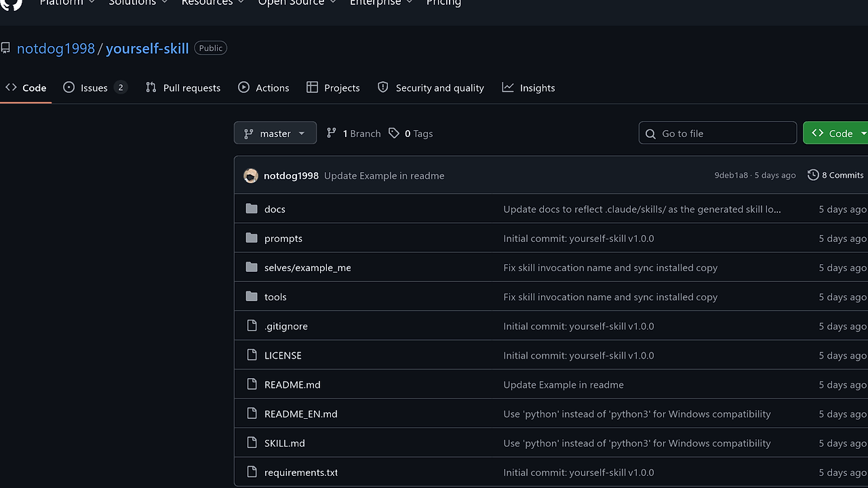Switch to the Actions tab
The width and height of the screenshot is (868, 488).
pos(264,87)
